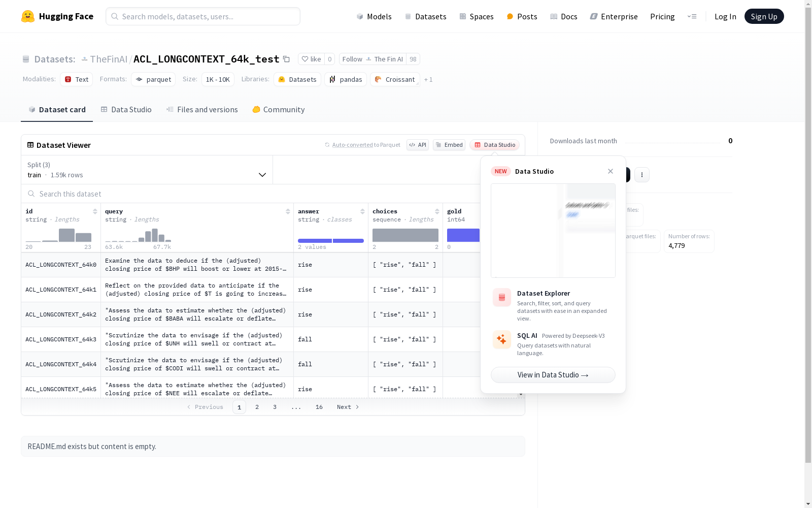The height and width of the screenshot is (508, 812).
Task: Sort the answer column
Action: pos(362,211)
